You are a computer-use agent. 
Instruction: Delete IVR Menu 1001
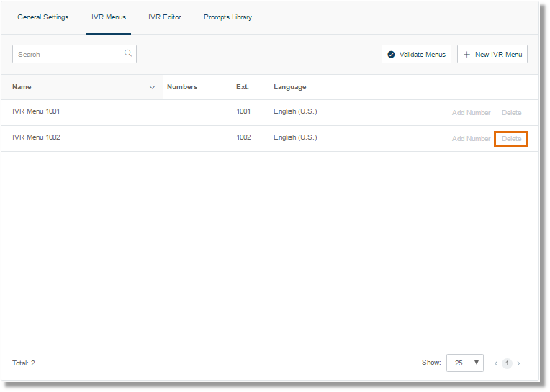click(511, 113)
